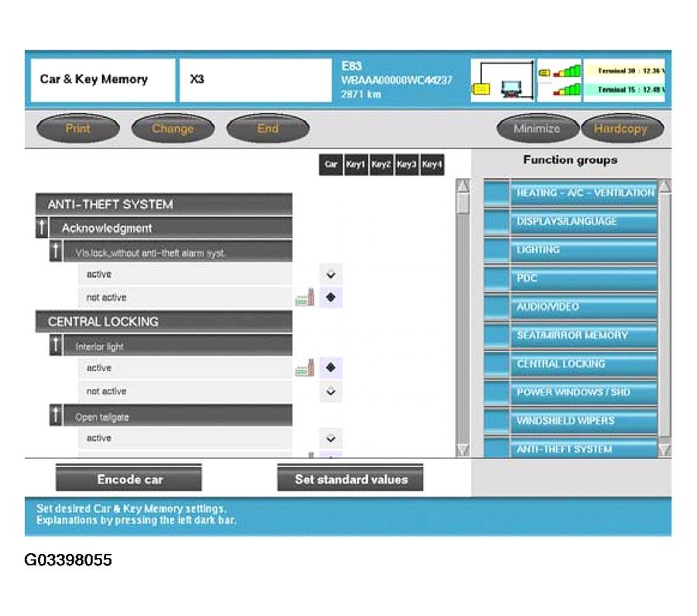Select 'not active' for Interior light
Screen dimensions: 697x616
(x=331, y=391)
